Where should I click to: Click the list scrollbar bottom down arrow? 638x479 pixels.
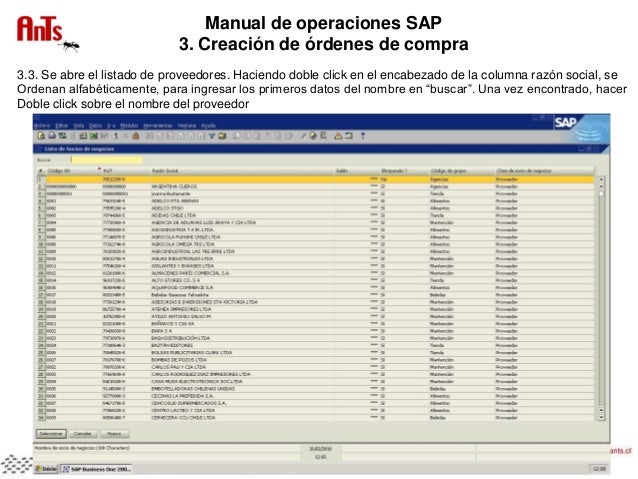click(x=601, y=418)
